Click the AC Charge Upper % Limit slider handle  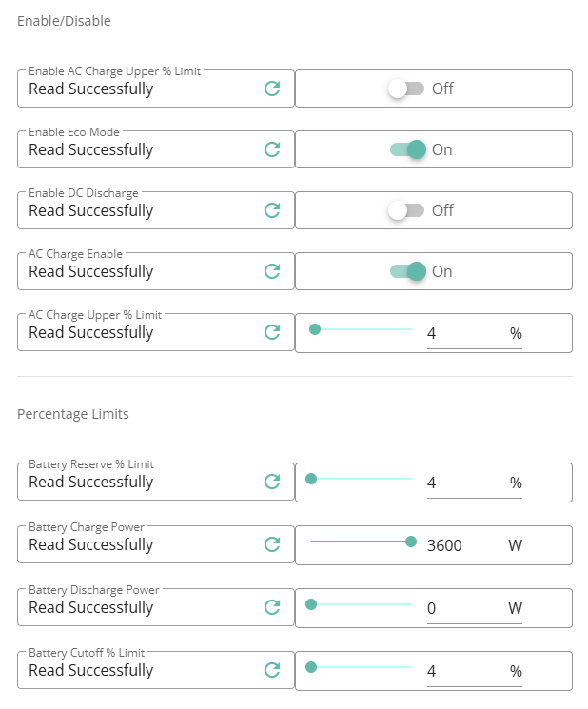(315, 329)
